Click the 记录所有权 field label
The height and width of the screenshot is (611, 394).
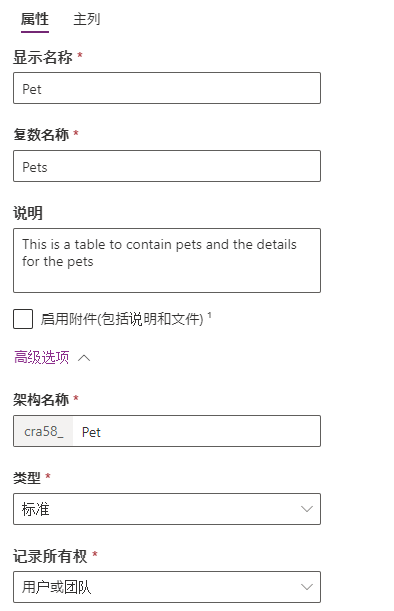click(50, 556)
